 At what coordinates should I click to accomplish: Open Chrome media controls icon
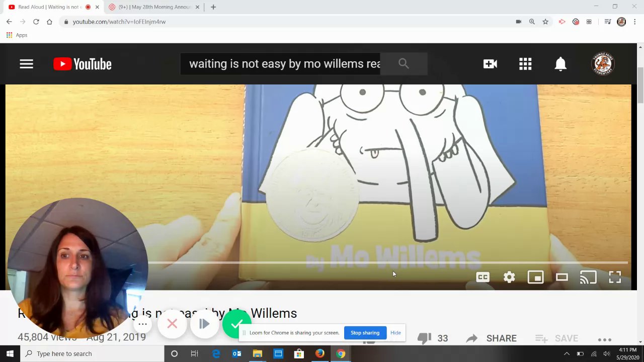607,22
